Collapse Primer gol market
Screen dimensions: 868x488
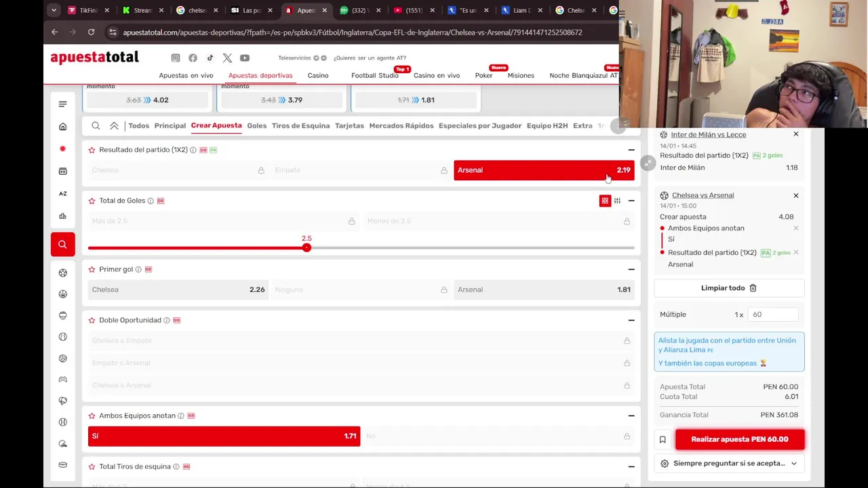click(x=631, y=269)
